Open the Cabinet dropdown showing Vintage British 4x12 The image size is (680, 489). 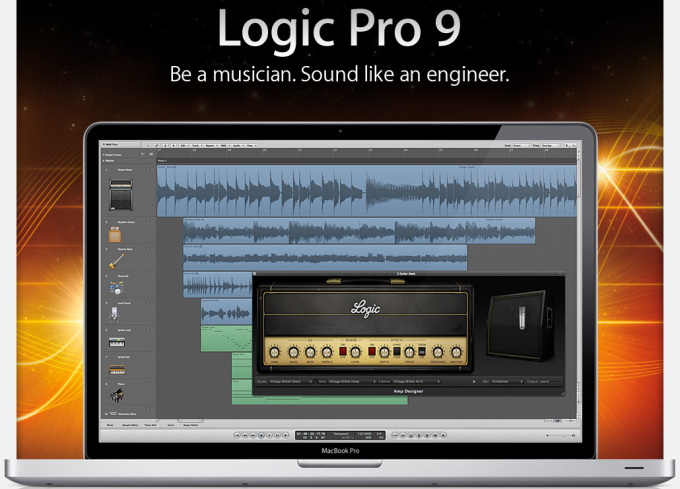click(416, 381)
